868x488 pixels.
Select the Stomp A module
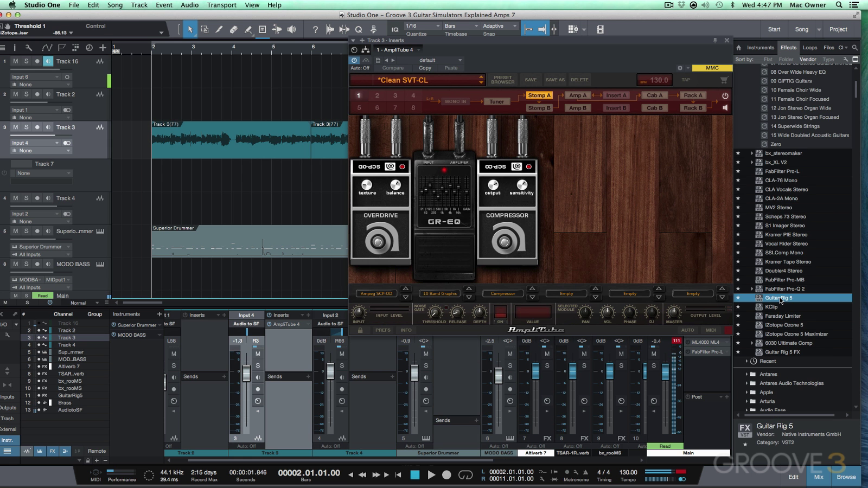click(x=539, y=95)
